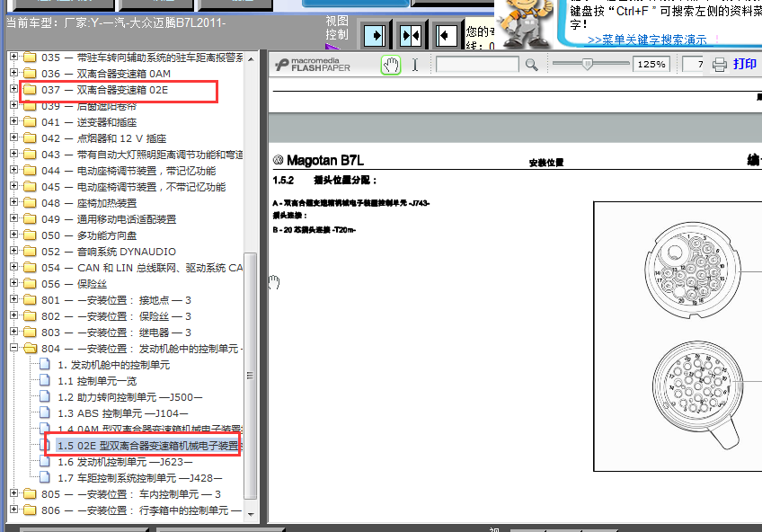Expand the 049 通用移动电话适配装置 node

pos(13,218)
